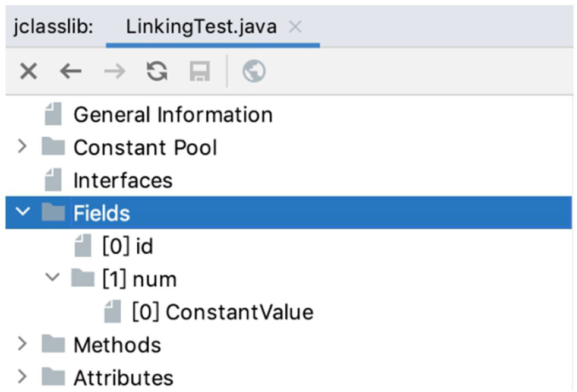Select the [0] id field
577x392 pixels.
(127, 246)
